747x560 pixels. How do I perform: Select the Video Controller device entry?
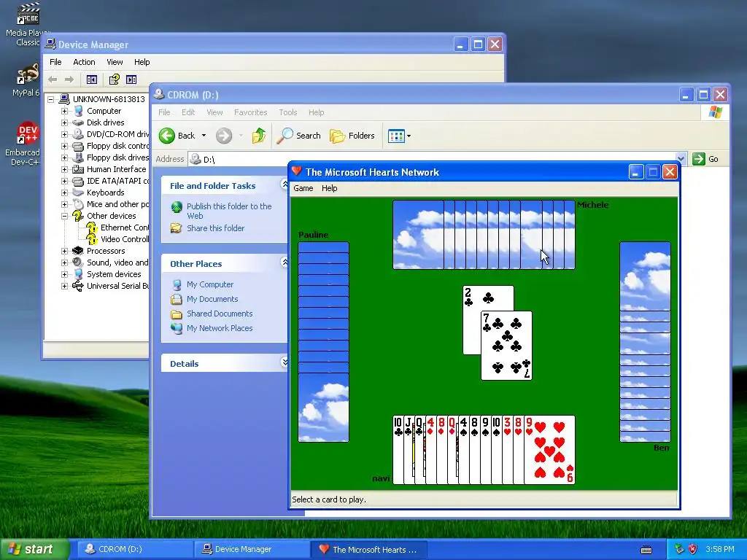pos(124,239)
